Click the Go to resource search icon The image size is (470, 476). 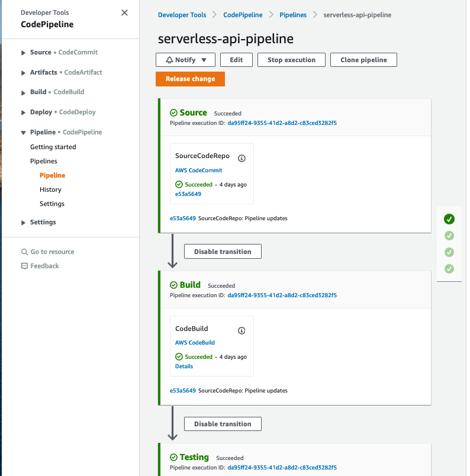(x=24, y=252)
